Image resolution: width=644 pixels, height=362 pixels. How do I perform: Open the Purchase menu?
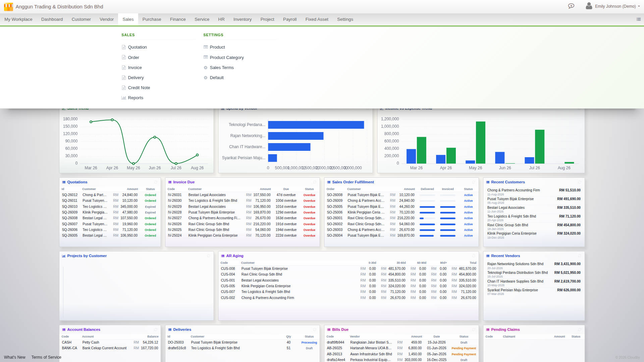coord(152,19)
